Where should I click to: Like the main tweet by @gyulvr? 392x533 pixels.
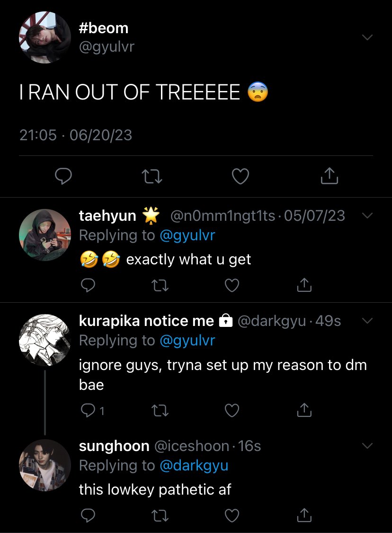click(241, 176)
